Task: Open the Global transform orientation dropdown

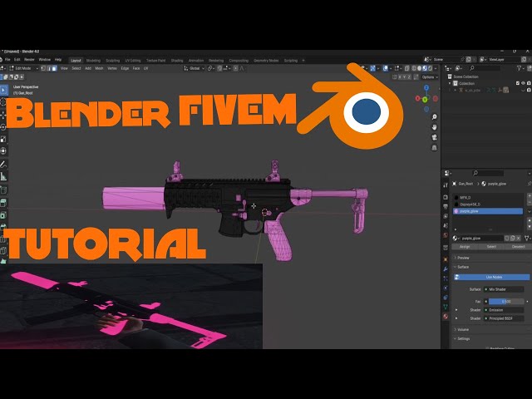Action: pos(194,68)
